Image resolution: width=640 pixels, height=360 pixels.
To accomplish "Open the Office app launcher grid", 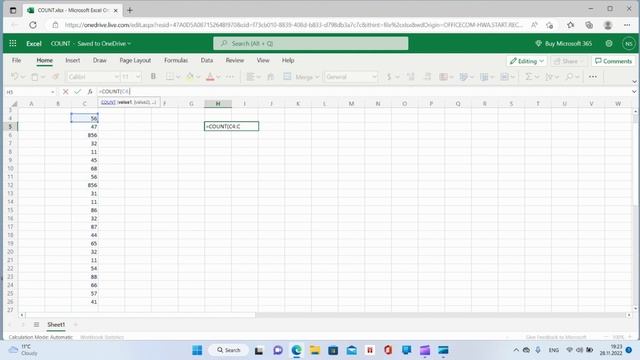I will (13, 43).
